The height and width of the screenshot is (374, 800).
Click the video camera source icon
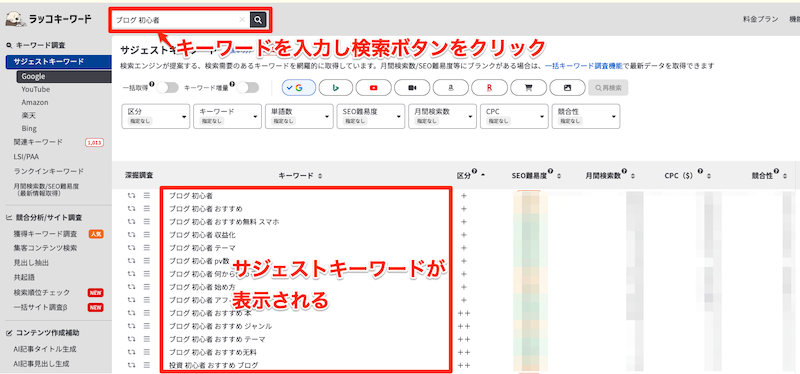[x=412, y=88]
